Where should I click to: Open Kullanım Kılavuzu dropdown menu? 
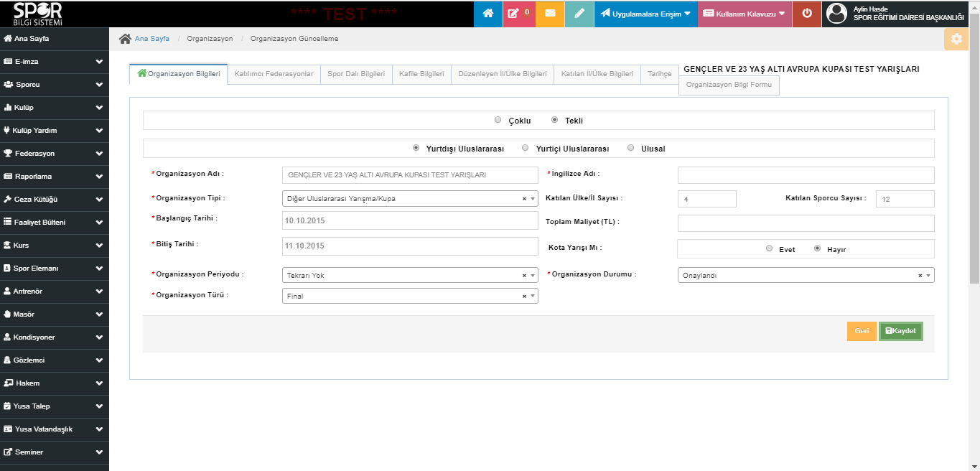coord(745,14)
